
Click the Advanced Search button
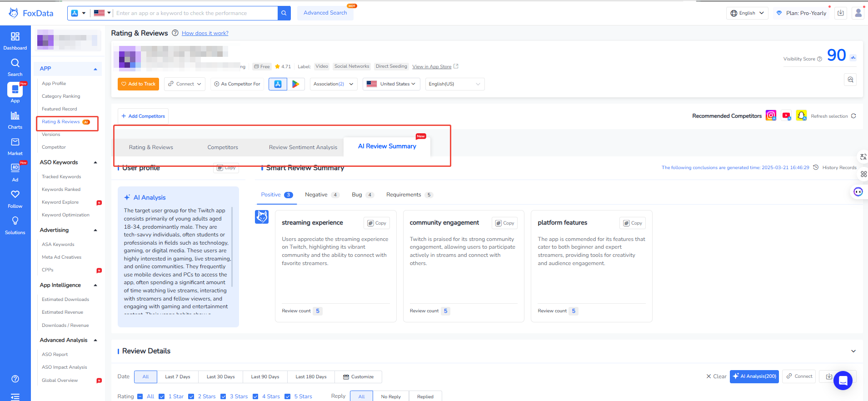tap(325, 13)
